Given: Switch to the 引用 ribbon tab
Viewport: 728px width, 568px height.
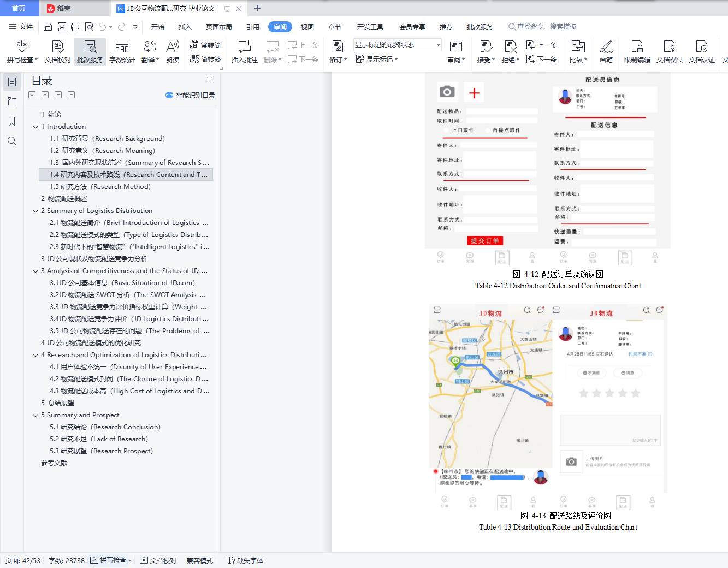Looking at the screenshot, I should tap(253, 27).
